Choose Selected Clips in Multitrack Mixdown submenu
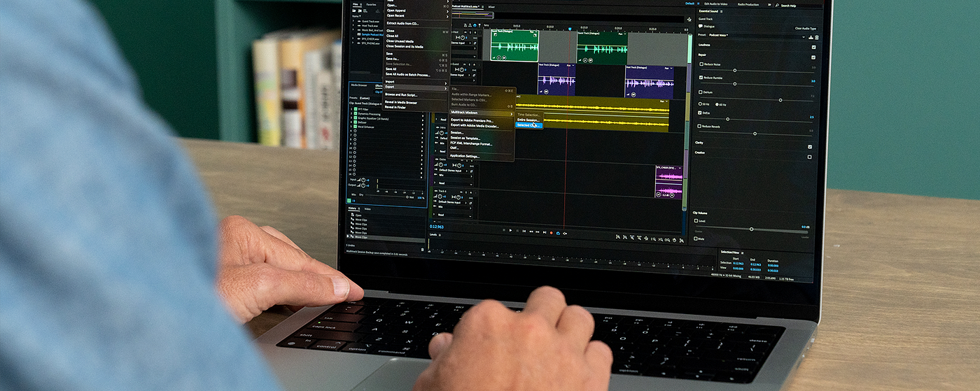 click(x=528, y=125)
